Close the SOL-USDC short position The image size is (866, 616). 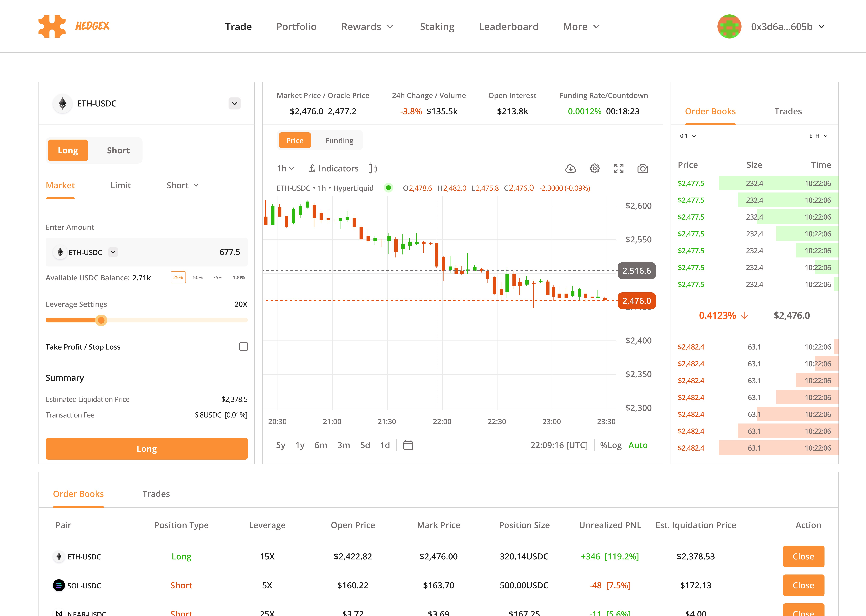pos(803,585)
